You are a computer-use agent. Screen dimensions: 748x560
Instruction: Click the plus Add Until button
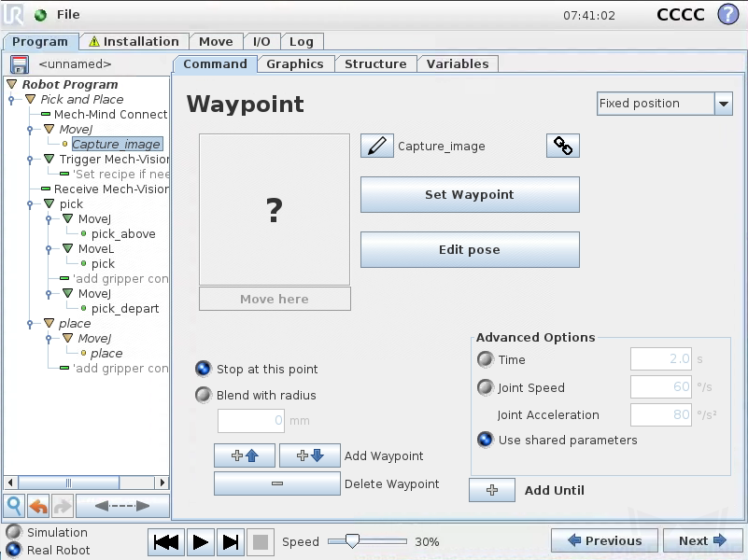(x=492, y=490)
